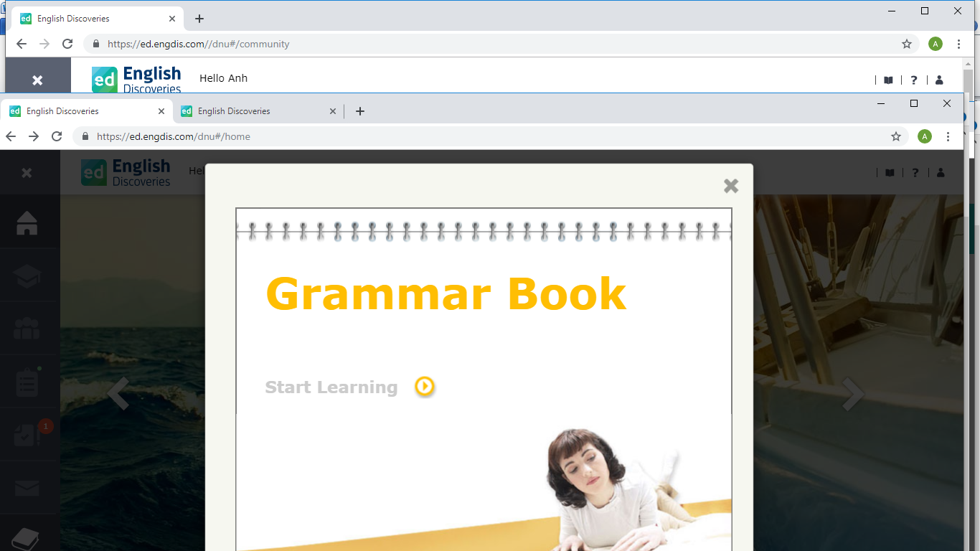
Task: Click the user profile icon in back window header
Action: pyautogui.click(x=939, y=80)
